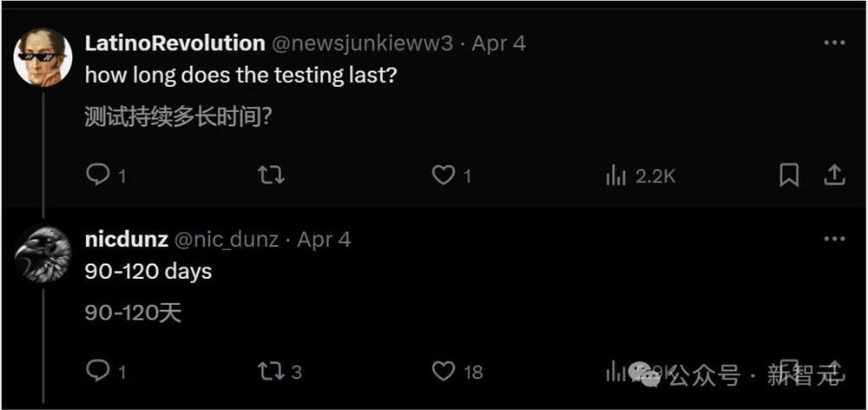Click the "how long does the testing last?" text
This screenshot has width=868, height=410.
click(x=240, y=75)
